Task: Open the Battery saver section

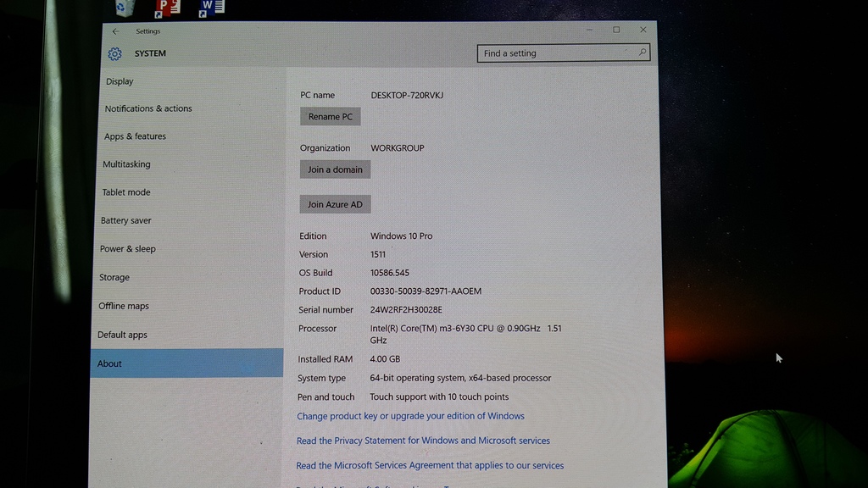Action: click(x=125, y=220)
